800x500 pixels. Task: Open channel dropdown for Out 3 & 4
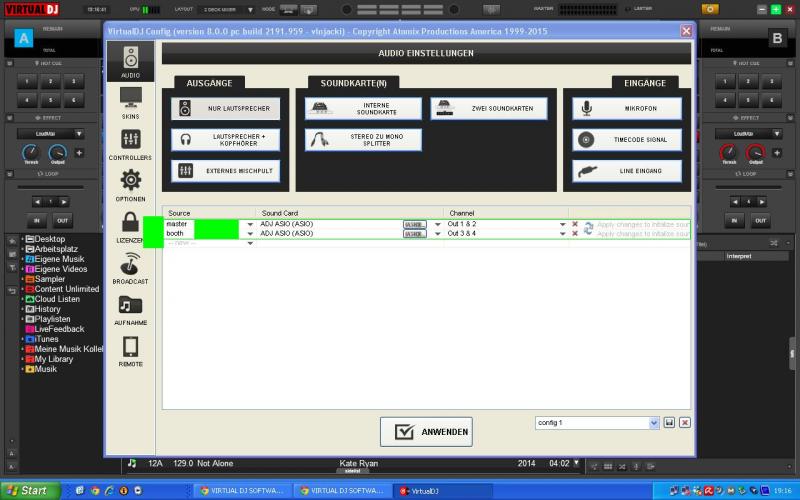(562, 234)
